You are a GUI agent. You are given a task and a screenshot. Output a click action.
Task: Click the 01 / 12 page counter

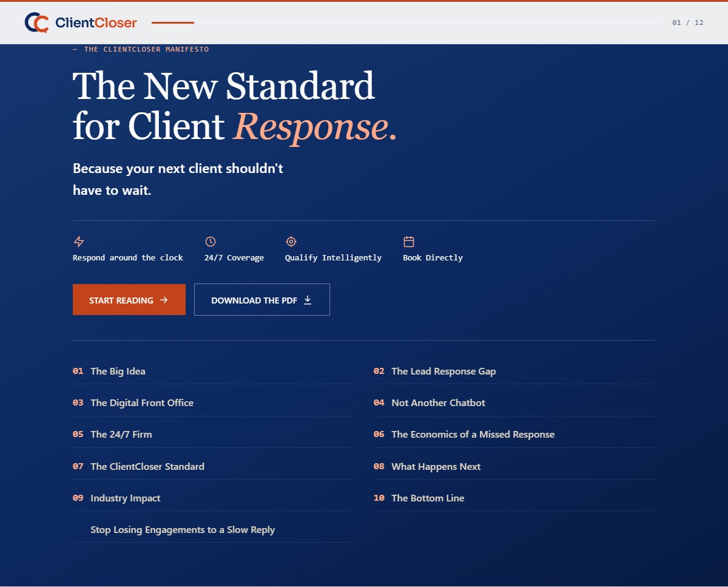[x=688, y=22]
